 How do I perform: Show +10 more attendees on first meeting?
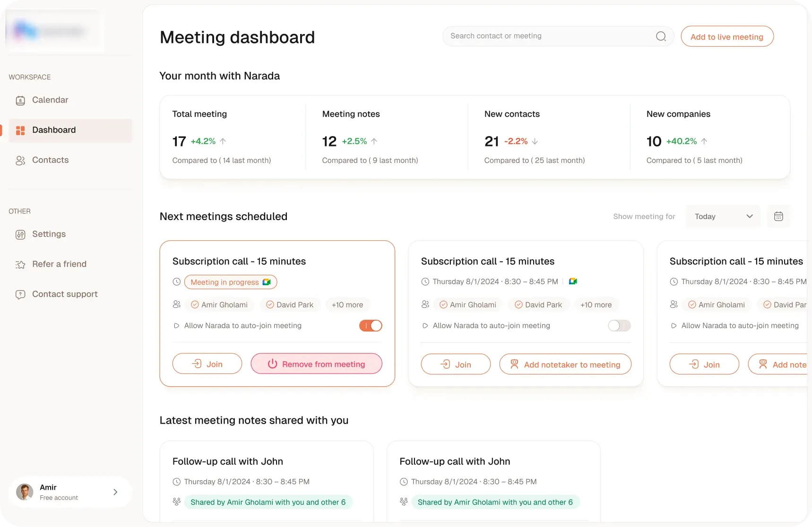(347, 305)
